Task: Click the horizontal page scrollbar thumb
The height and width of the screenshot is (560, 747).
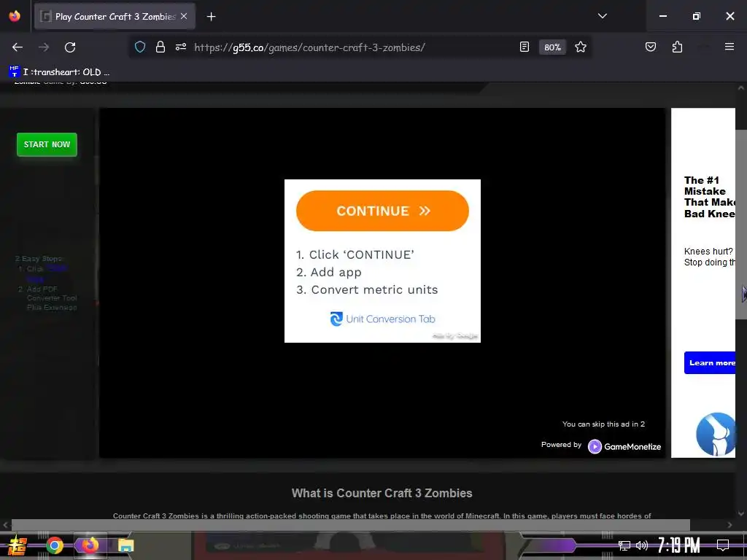Action: [350, 525]
